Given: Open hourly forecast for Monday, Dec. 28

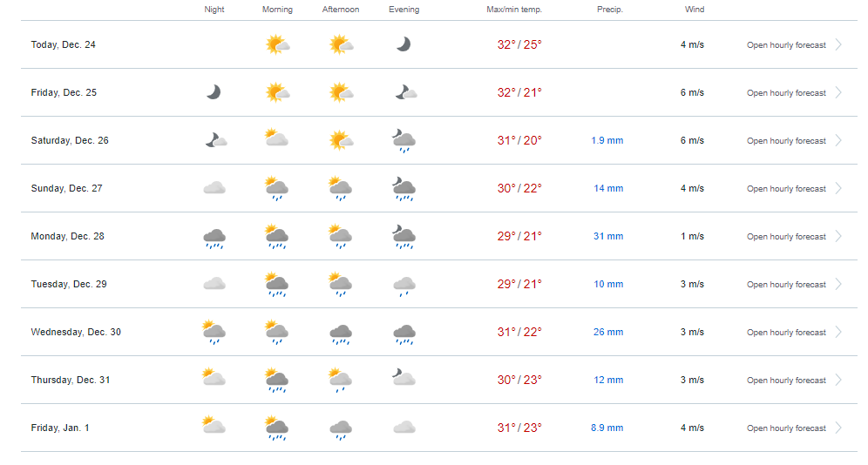Looking at the screenshot, I should point(786,237).
